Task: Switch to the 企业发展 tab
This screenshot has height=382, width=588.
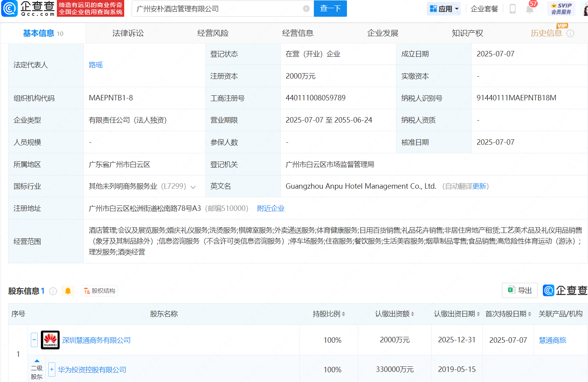Action: pos(383,33)
